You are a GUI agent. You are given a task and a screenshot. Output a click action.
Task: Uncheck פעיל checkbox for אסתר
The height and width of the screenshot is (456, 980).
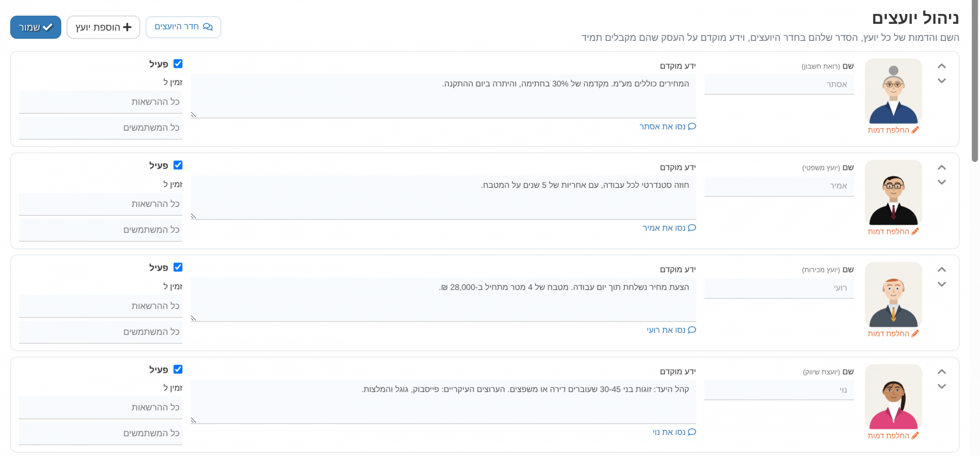178,64
